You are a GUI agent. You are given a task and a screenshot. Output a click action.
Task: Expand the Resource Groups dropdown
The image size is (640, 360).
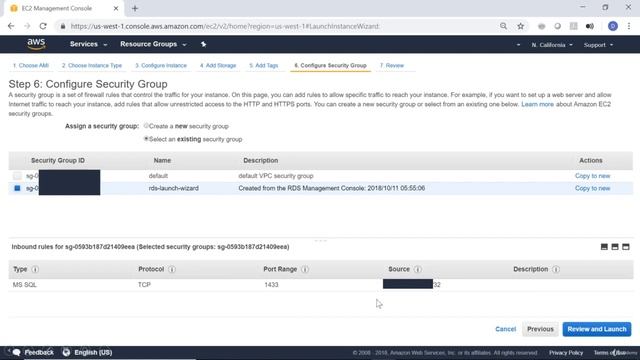pos(153,44)
